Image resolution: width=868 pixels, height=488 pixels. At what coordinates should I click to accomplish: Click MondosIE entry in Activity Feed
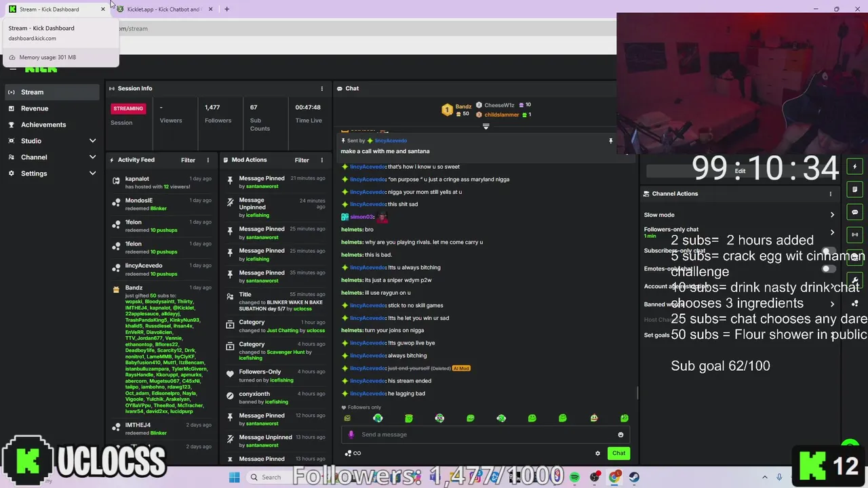coord(161,204)
